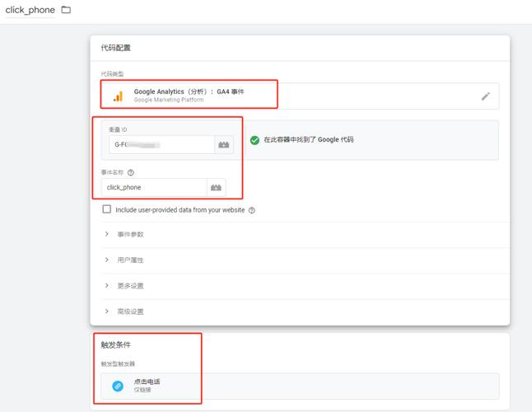Click the folder icon beside click_phone title
The height and width of the screenshot is (412, 532).
tap(66, 10)
